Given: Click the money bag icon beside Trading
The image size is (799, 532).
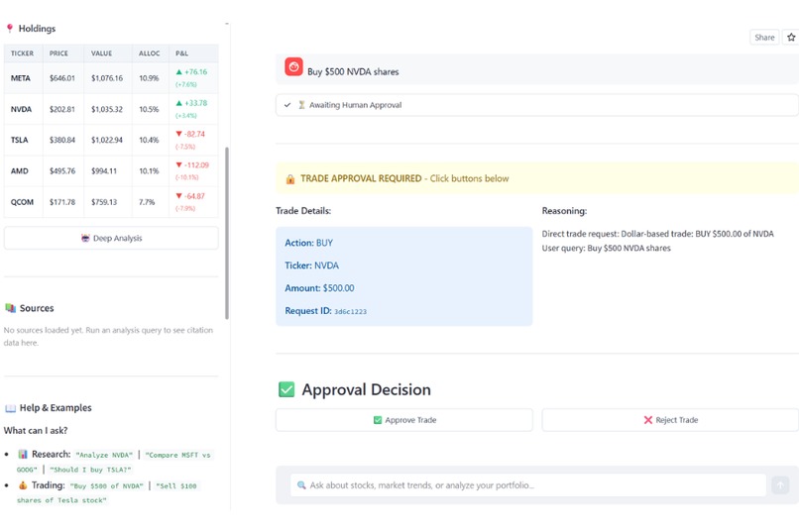Looking at the screenshot, I should pos(23,485).
